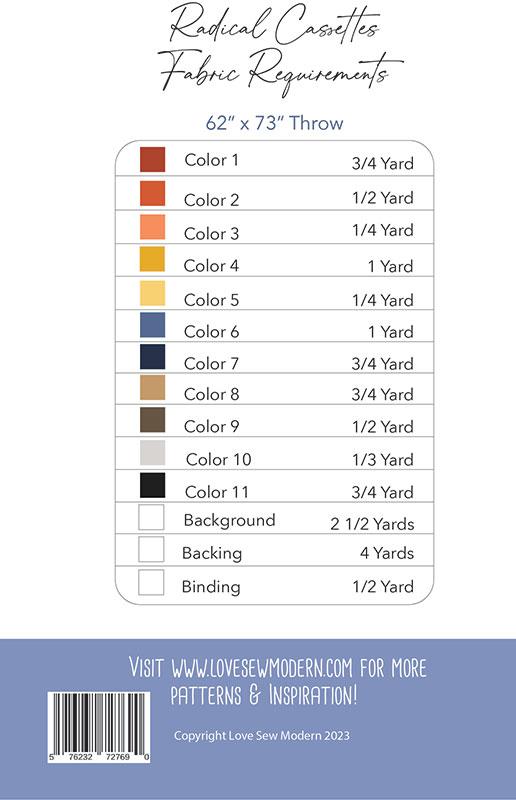Pick the Color 3 peach swatch
The width and height of the screenshot is (516, 800).
coord(152,227)
